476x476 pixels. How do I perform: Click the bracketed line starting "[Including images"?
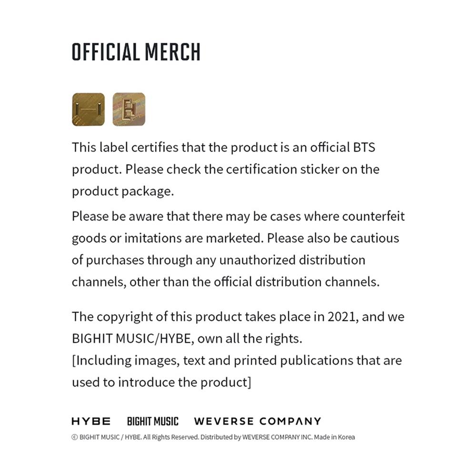pos(237,360)
